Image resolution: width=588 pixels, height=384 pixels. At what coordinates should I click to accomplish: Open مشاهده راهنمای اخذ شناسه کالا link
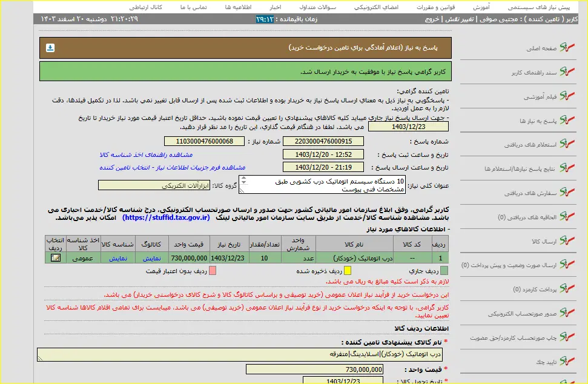pos(146,154)
